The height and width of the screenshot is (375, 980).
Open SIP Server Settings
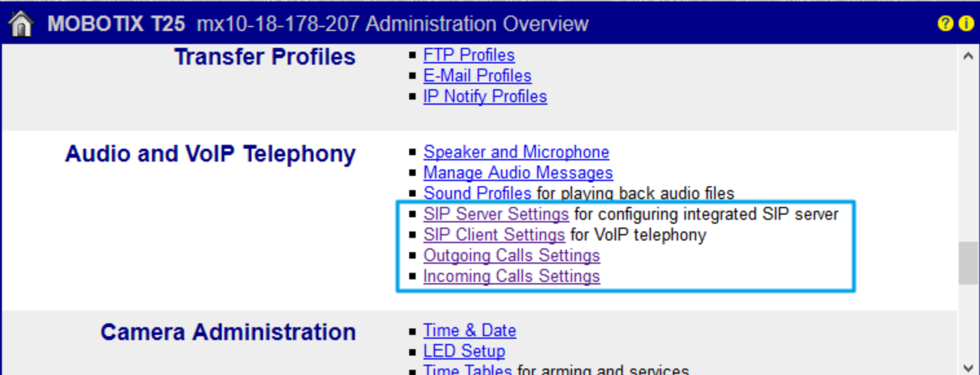[496, 214]
